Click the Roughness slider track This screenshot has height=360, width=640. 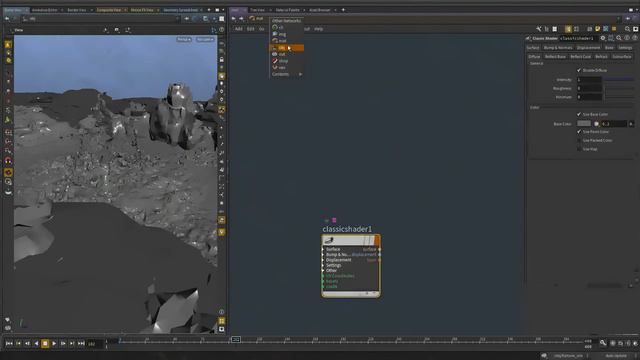pos(619,88)
